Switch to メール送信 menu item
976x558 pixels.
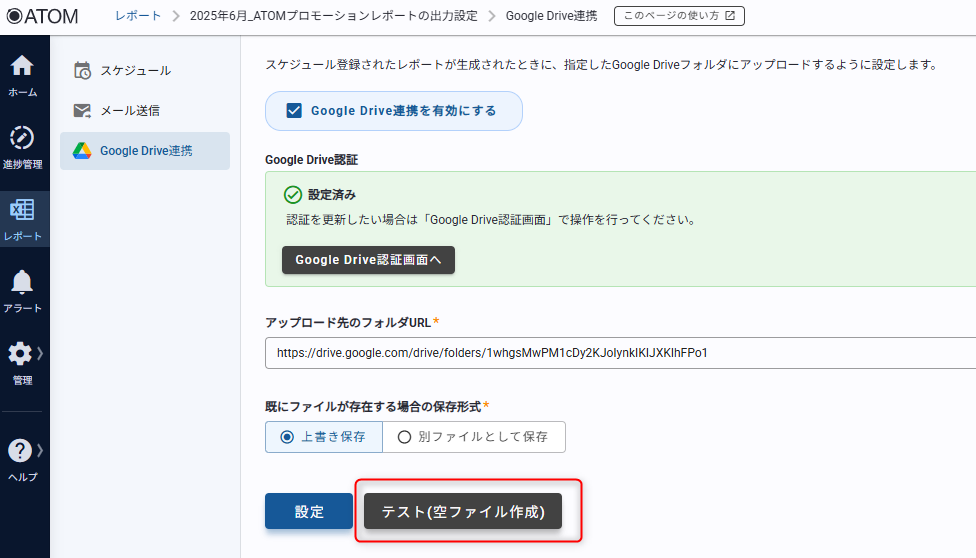click(130, 110)
